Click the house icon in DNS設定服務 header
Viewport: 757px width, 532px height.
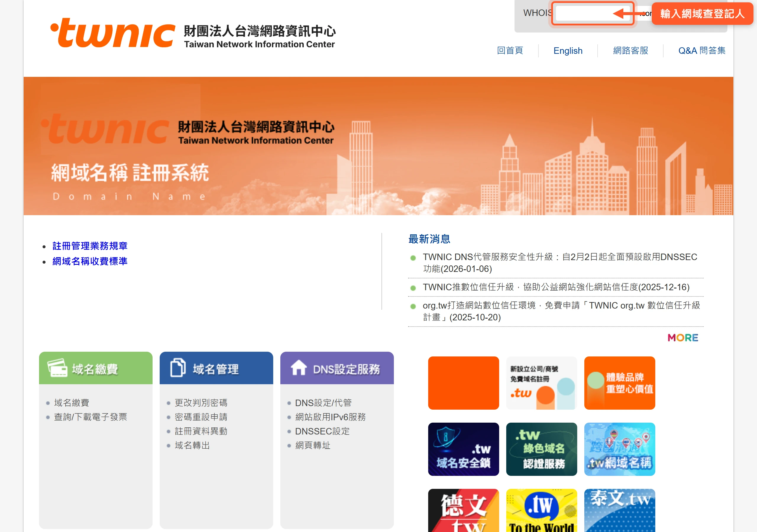coord(299,367)
